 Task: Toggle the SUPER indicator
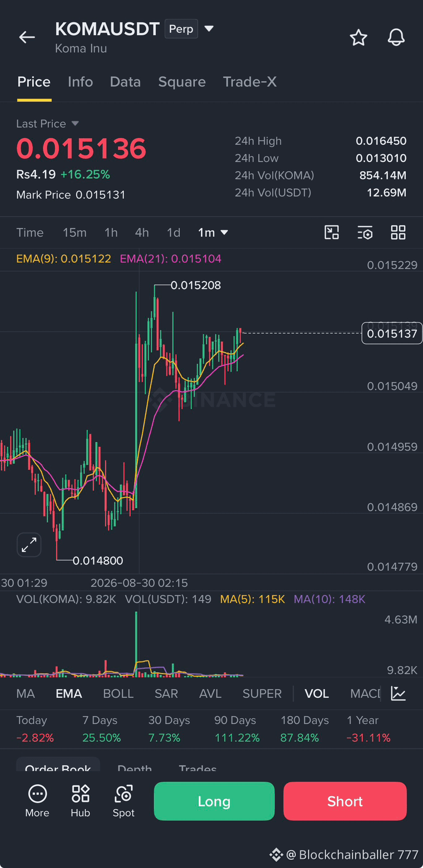(262, 694)
